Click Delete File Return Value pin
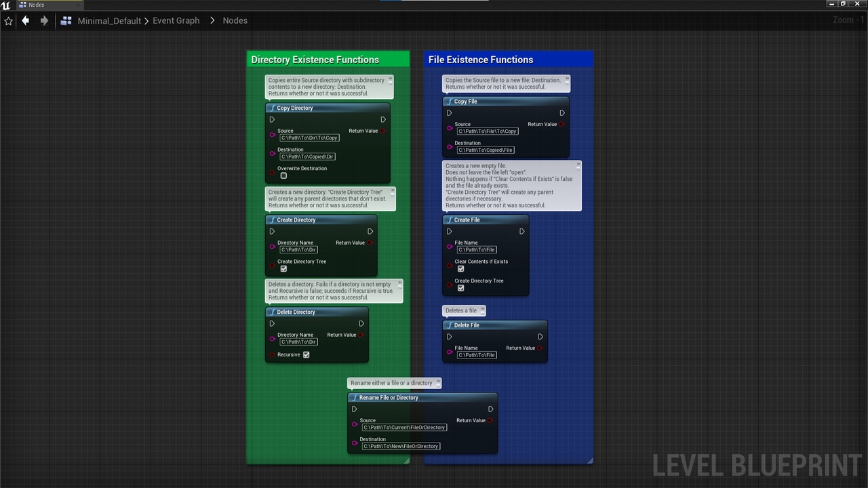 coord(540,348)
